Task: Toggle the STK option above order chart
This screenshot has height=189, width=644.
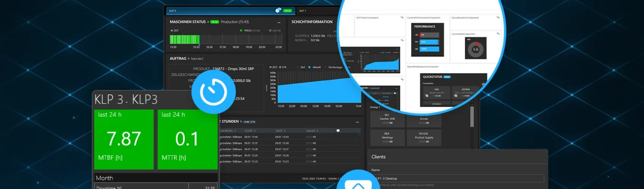Action: [x=283, y=67]
